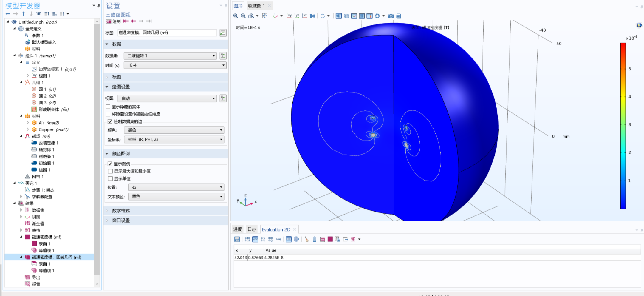Image resolution: width=644 pixels, height=296 pixels.
Task: Check 将隐藏设置传播到较低维度 option
Action: 108,114
